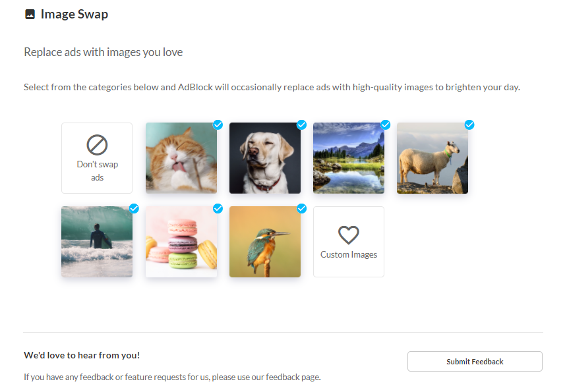Click the Image Swap header icon
The height and width of the screenshot is (392, 567).
[30, 14]
